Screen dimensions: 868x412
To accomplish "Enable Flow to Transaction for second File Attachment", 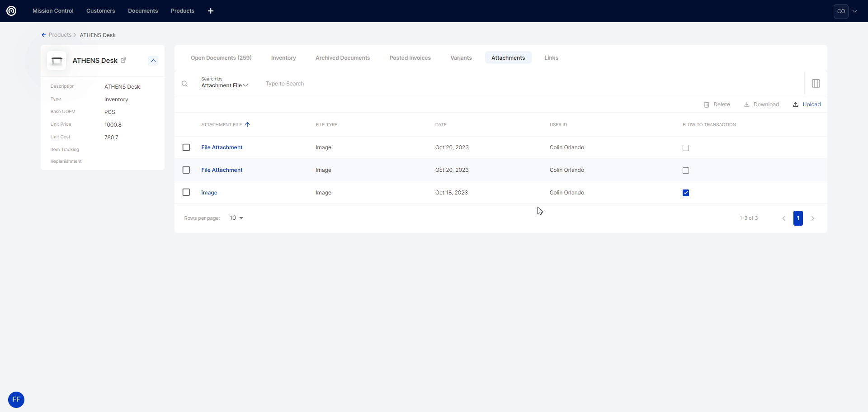I will (686, 170).
